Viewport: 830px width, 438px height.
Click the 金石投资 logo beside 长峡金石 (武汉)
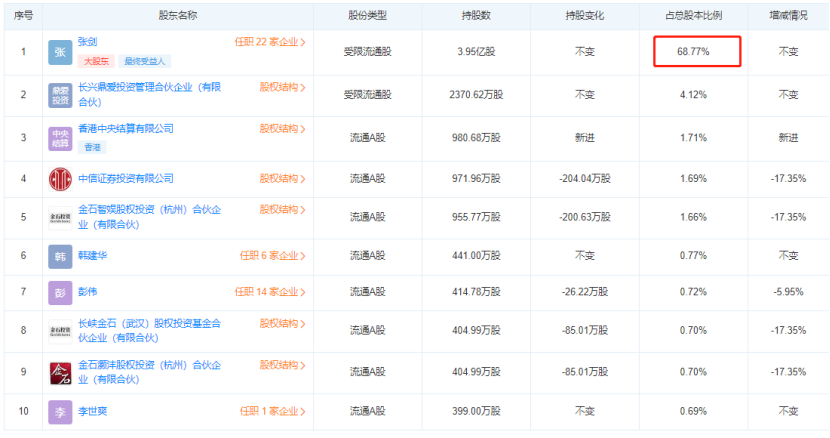(x=60, y=332)
